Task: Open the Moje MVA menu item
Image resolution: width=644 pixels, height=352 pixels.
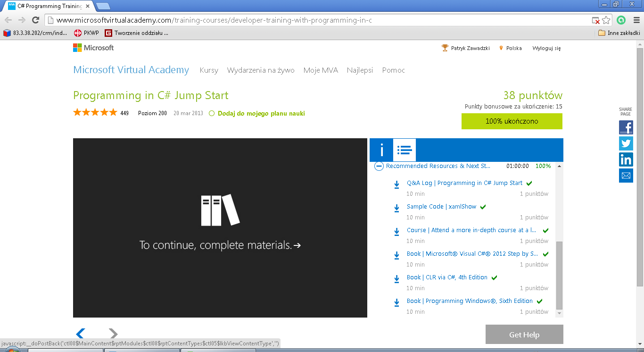Action: [x=321, y=70]
